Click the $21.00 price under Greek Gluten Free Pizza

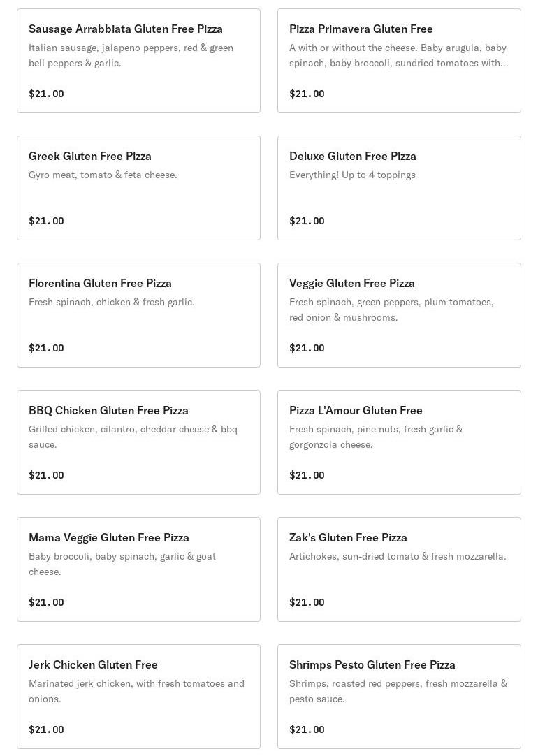click(46, 221)
